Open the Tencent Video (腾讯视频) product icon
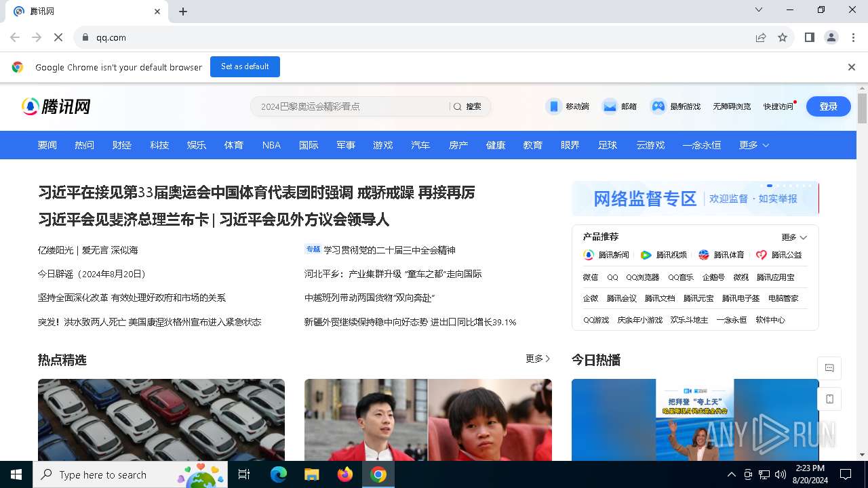 tap(646, 255)
